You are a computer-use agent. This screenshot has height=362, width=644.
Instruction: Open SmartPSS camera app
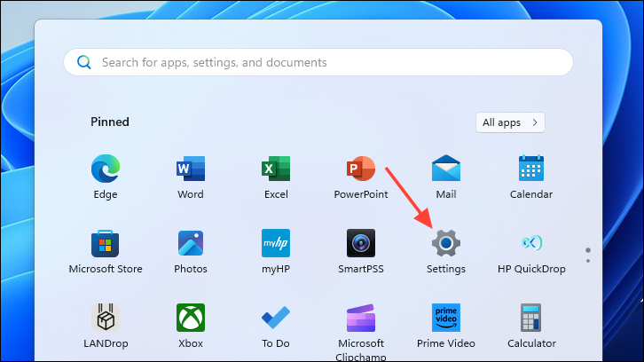pyautogui.click(x=361, y=243)
